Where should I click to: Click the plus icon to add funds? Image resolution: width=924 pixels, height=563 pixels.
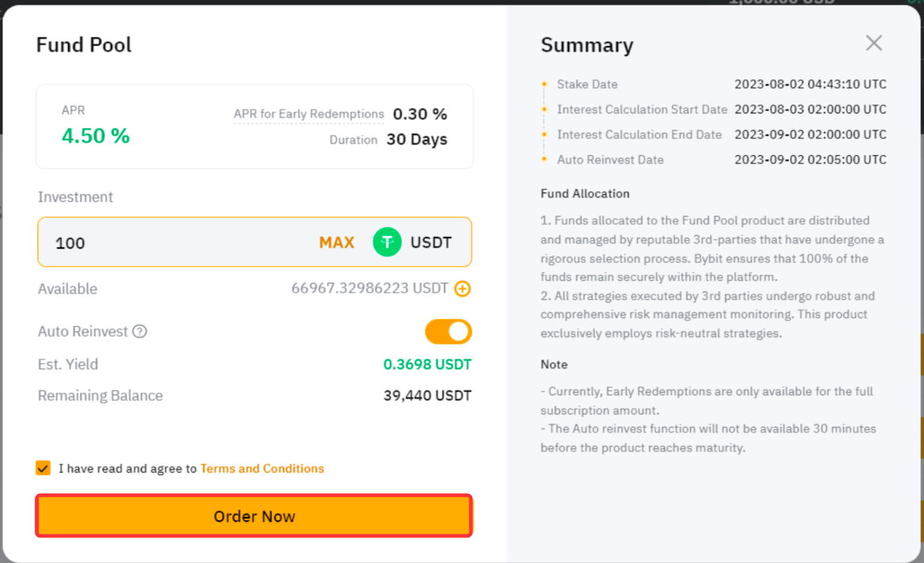462,289
